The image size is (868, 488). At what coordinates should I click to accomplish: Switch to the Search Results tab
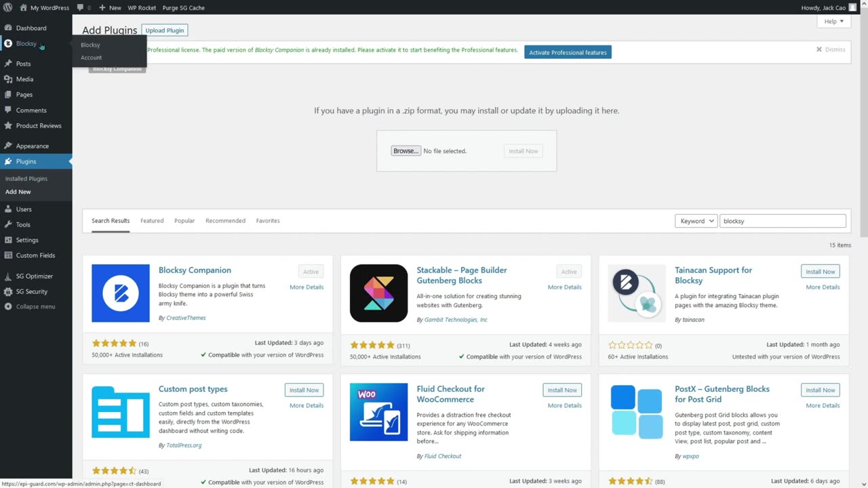111,221
